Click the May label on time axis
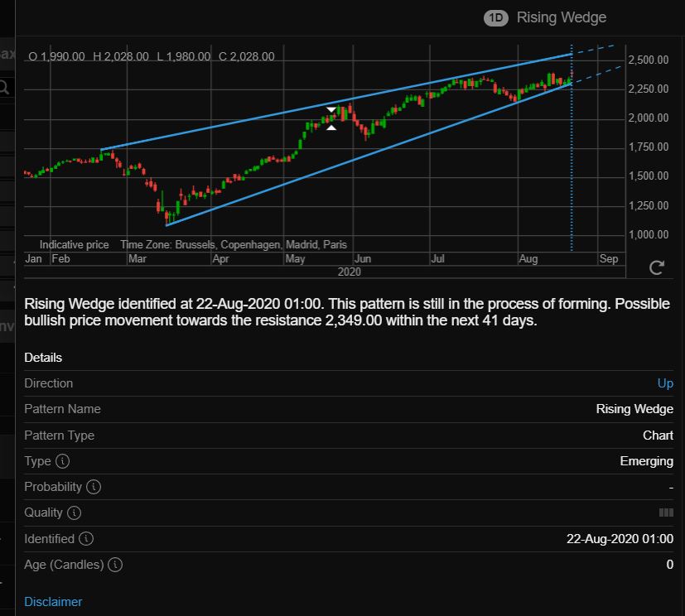The image size is (685, 616). [296, 259]
